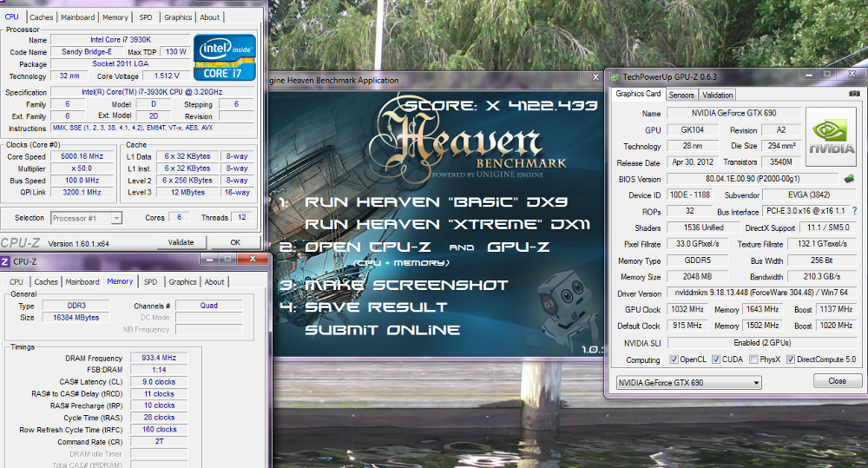Click the Intel Core i7 logo badge

tap(225, 57)
